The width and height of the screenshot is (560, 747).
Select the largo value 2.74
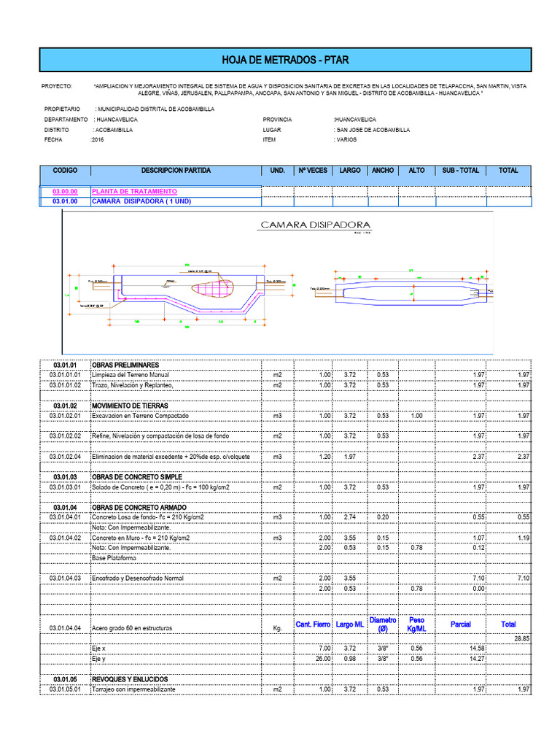350,517
